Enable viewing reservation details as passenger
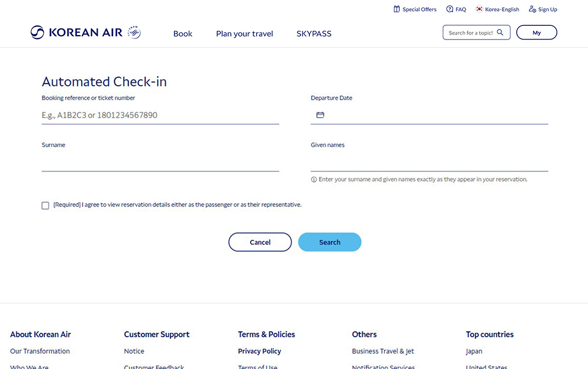The width and height of the screenshot is (588, 369). pyautogui.click(x=46, y=205)
